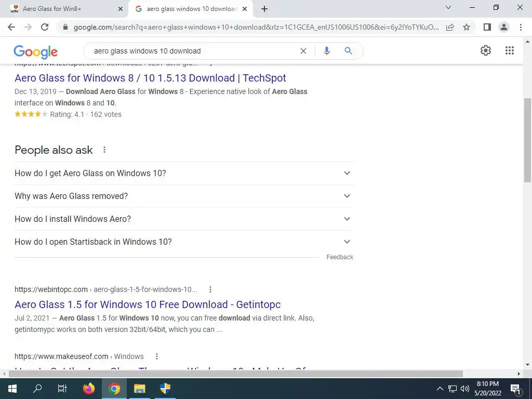Open more options for webintopc result
The width and height of the screenshot is (532, 399).
coord(210,289)
